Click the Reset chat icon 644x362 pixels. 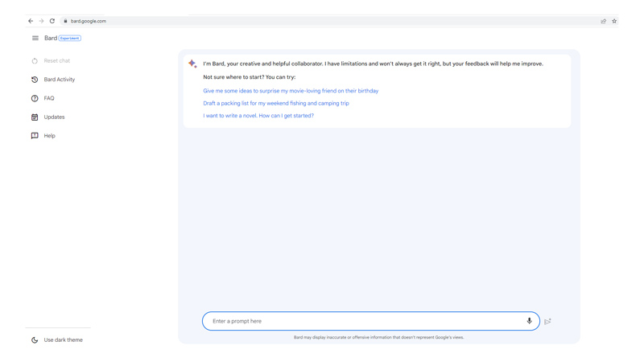tap(35, 61)
